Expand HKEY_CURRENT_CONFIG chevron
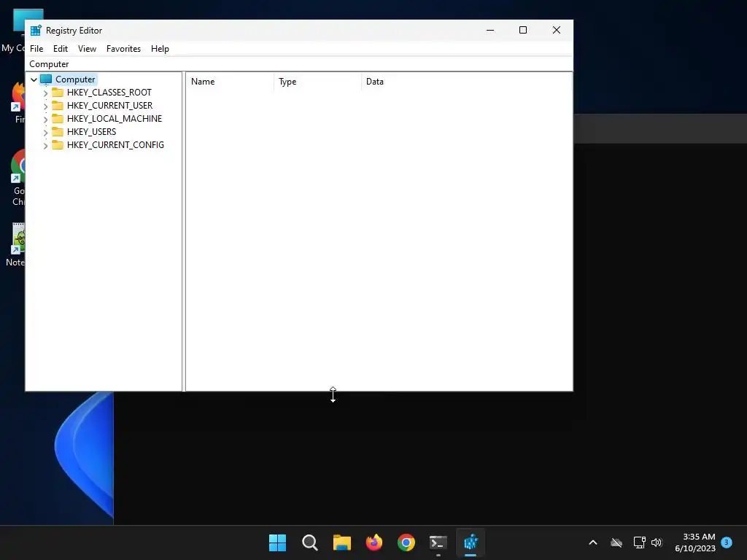Image resolution: width=747 pixels, height=560 pixels. [45, 145]
